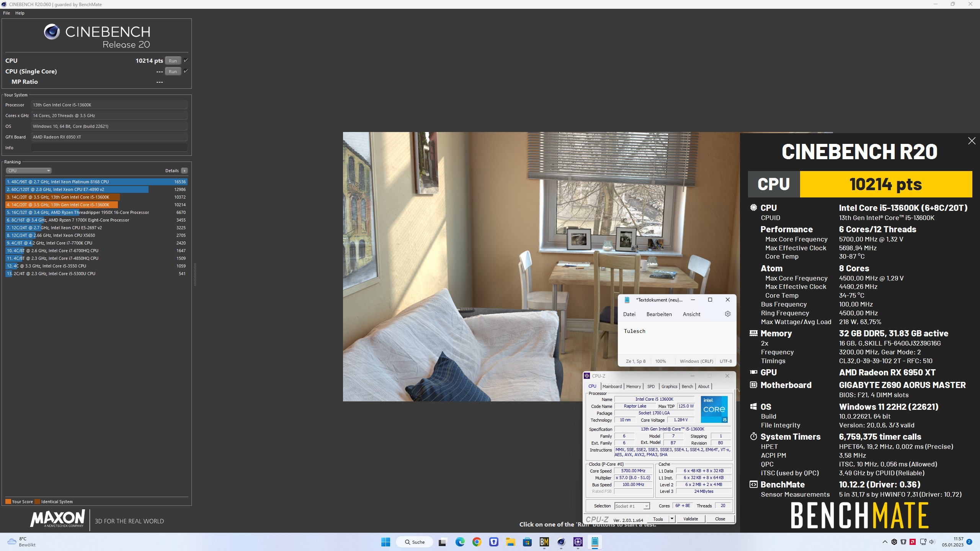The image size is (980, 551).
Task: Switch to Bench tab in CPU-Z
Action: coord(687,386)
